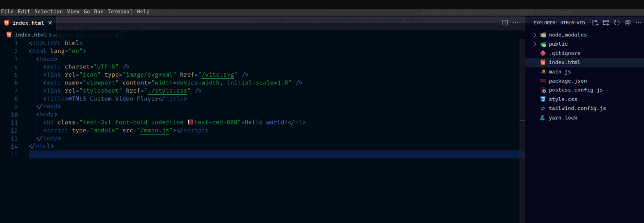Create a new folder in Explorer
This screenshot has height=223, width=644.
pyautogui.click(x=606, y=23)
